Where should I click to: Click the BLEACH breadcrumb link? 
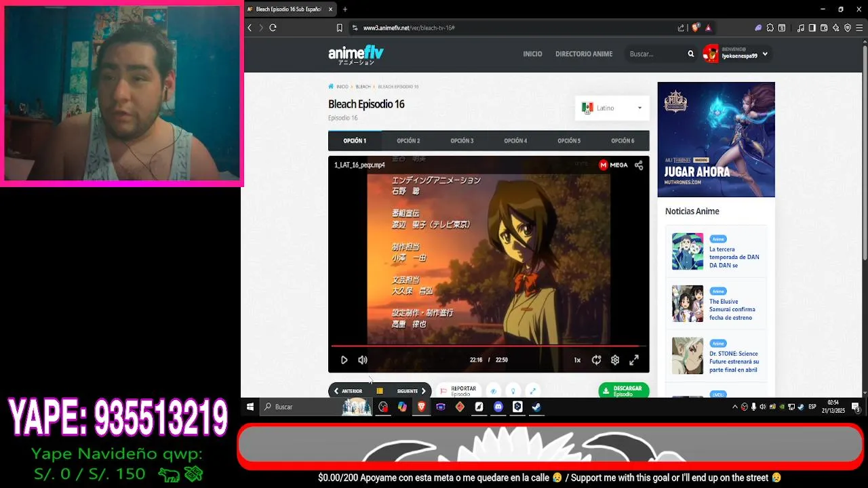click(x=363, y=87)
